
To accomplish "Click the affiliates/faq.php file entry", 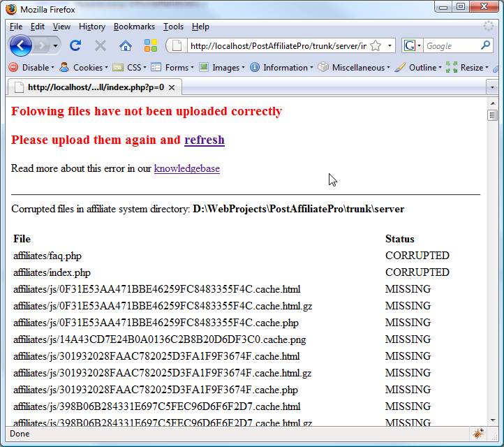I will 47,256.
